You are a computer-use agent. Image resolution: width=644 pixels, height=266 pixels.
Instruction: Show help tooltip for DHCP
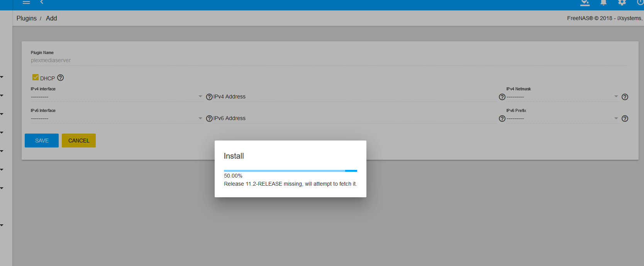(x=61, y=78)
